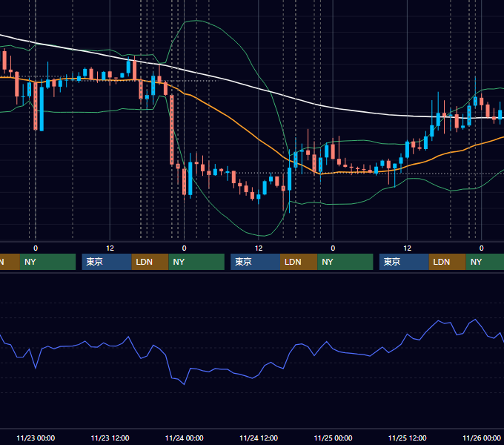
Task: Select the NY session block spanning 11/26 00:00
Action: click(485, 262)
